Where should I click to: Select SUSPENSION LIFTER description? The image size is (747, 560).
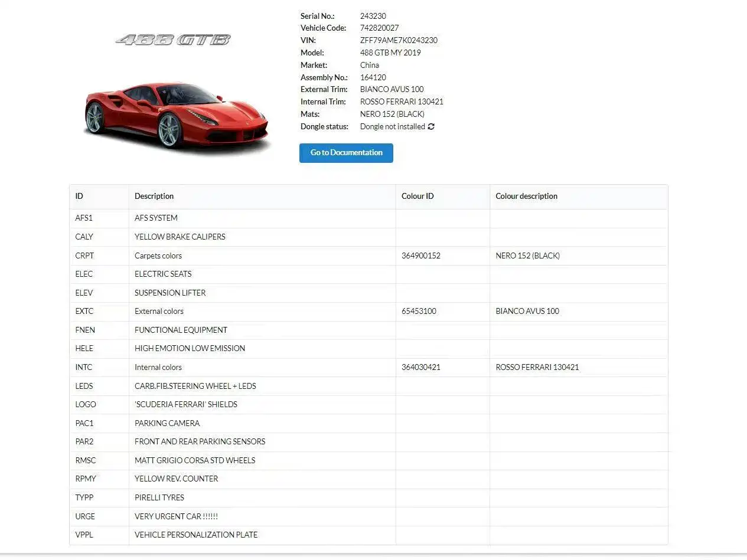[x=170, y=293]
